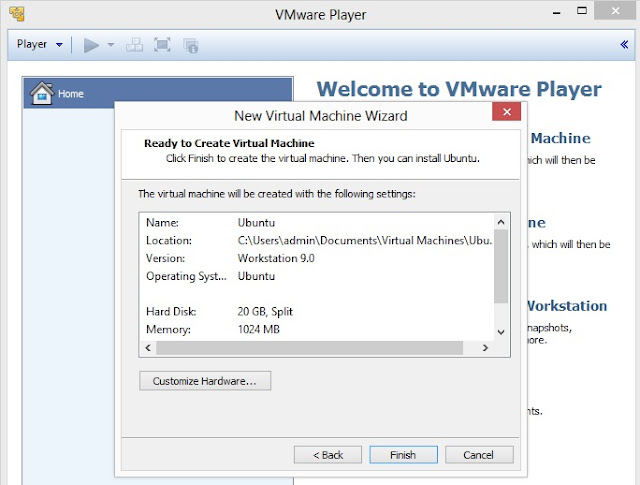The image size is (640, 485).
Task: Click the settings list scroll down arrow
Action: coord(501,332)
